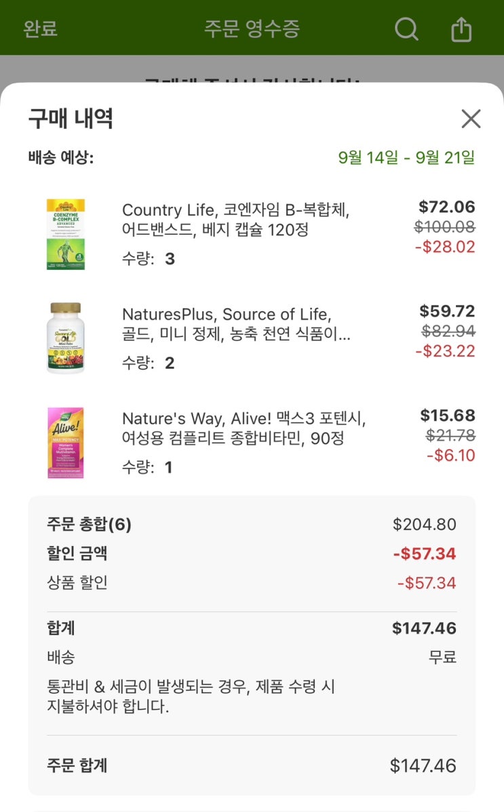Tap the 주문 합계 $147.46 total
The height and width of the screenshot is (812, 504).
[423, 766]
